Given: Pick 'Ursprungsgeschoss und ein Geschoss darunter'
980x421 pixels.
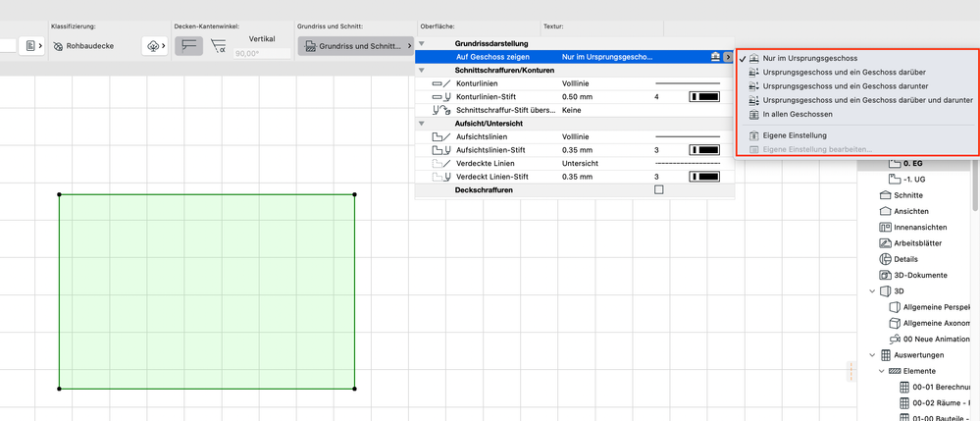Looking at the screenshot, I should pos(843,86).
